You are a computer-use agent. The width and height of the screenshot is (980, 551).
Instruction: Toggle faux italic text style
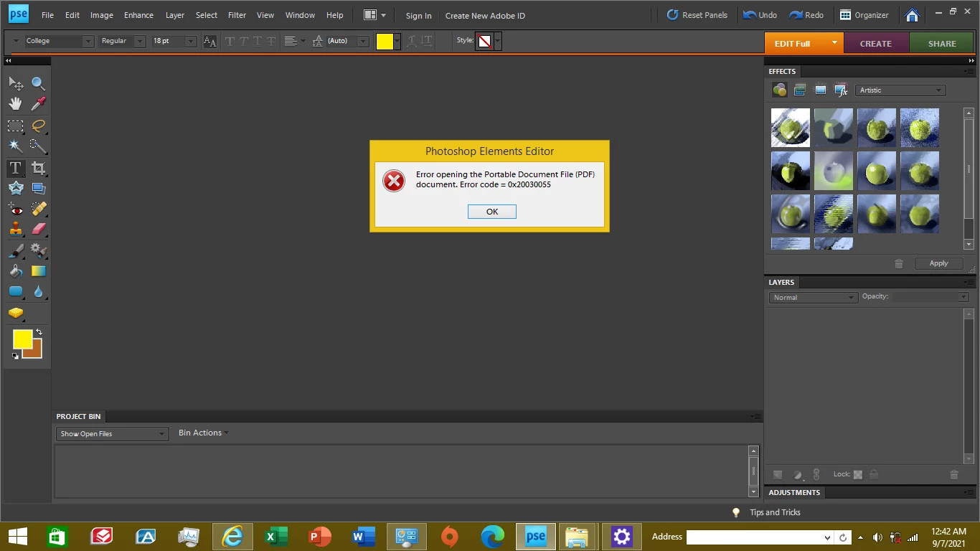click(243, 42)
